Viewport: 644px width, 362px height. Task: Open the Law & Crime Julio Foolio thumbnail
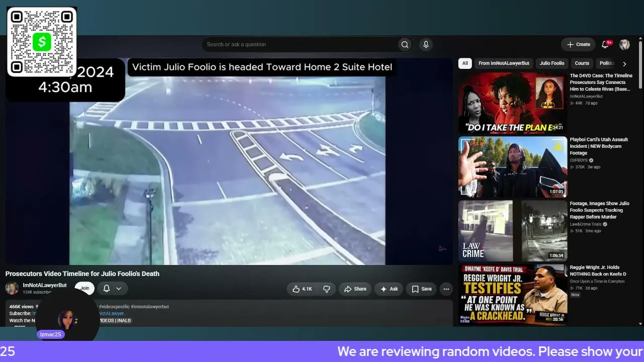pos(512,231)
